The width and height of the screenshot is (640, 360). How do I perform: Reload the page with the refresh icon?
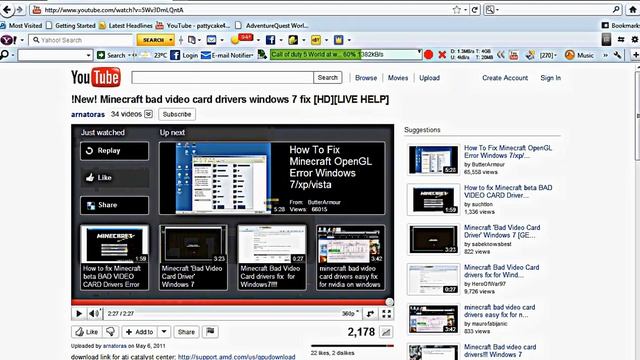click(474, 10)
